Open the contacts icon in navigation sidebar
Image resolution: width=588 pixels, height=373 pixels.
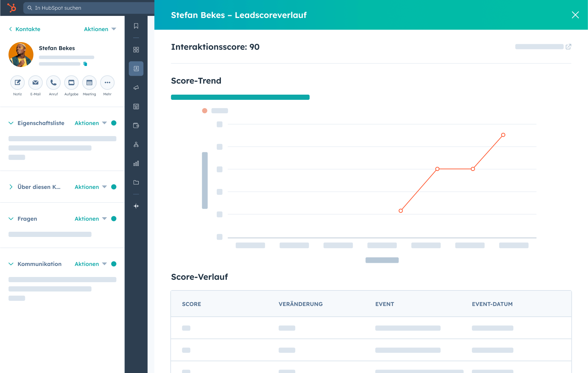point(136,69)
